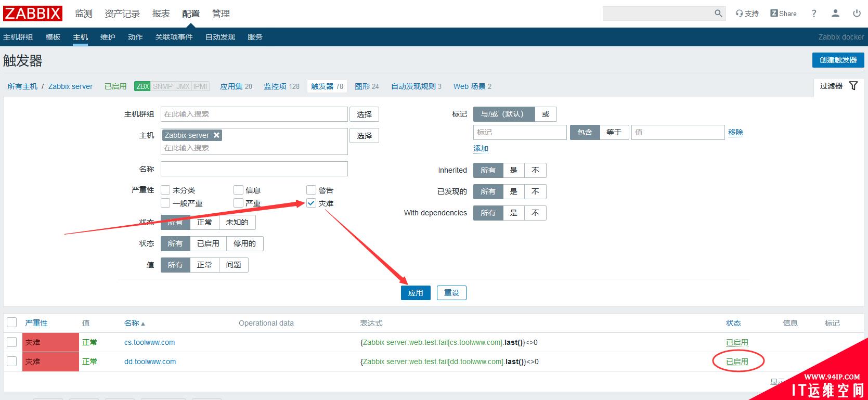Click the ZBX availability badge
The image size is (868, 400).
[142, 86]
